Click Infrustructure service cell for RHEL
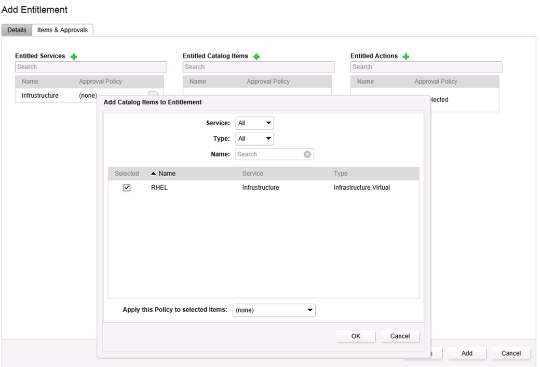 [261, 188]
